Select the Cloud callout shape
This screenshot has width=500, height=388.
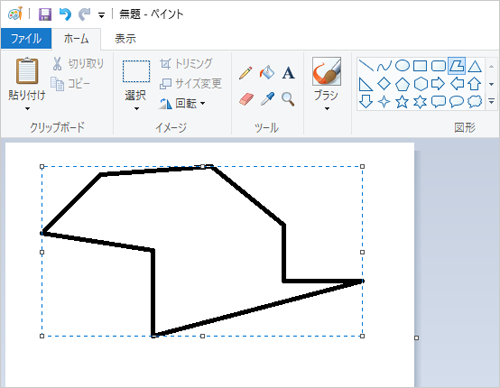point(475,101)
